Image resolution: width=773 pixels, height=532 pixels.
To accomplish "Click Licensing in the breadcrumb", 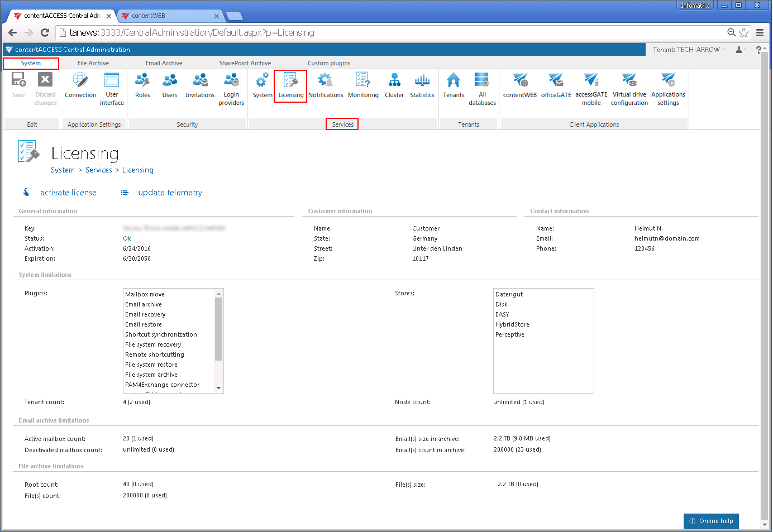I will tap(138, 170).
